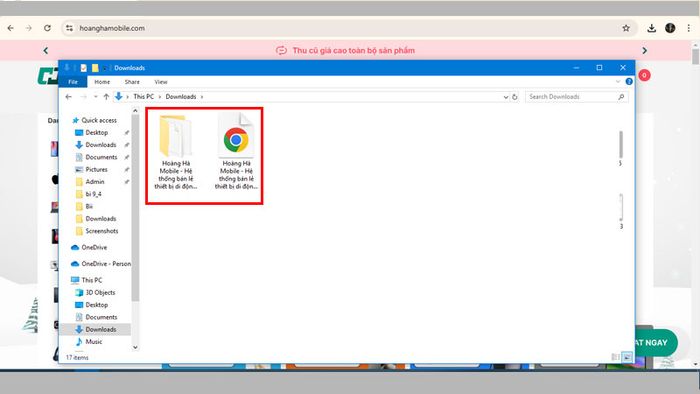
Task: Select Documents under This PC
Action: click(96, 317)
